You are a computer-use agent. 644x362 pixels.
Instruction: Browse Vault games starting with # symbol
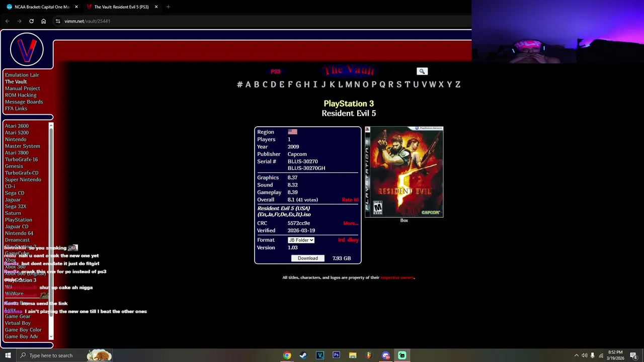(x=239, y=84)
